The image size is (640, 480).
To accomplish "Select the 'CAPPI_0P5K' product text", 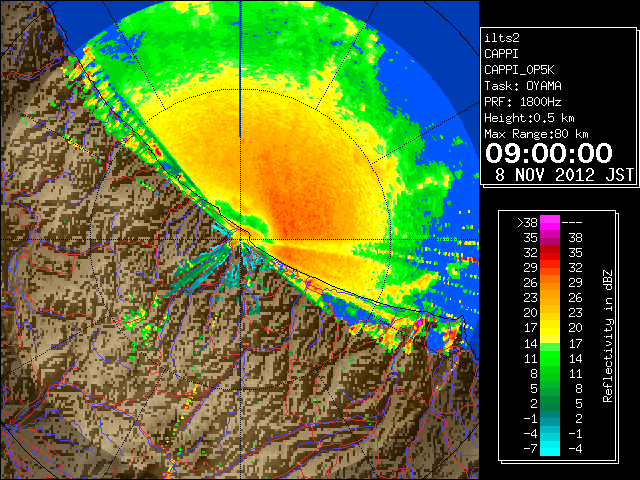I will coord(519,70).
